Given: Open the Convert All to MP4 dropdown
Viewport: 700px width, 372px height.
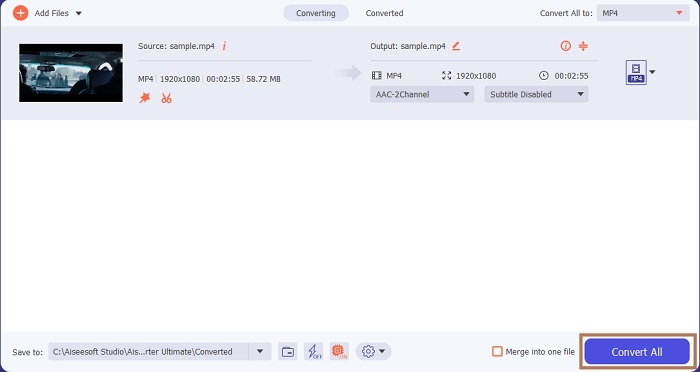Looking at the screenshot, I should pyautogui.click(x=643, y=13).
